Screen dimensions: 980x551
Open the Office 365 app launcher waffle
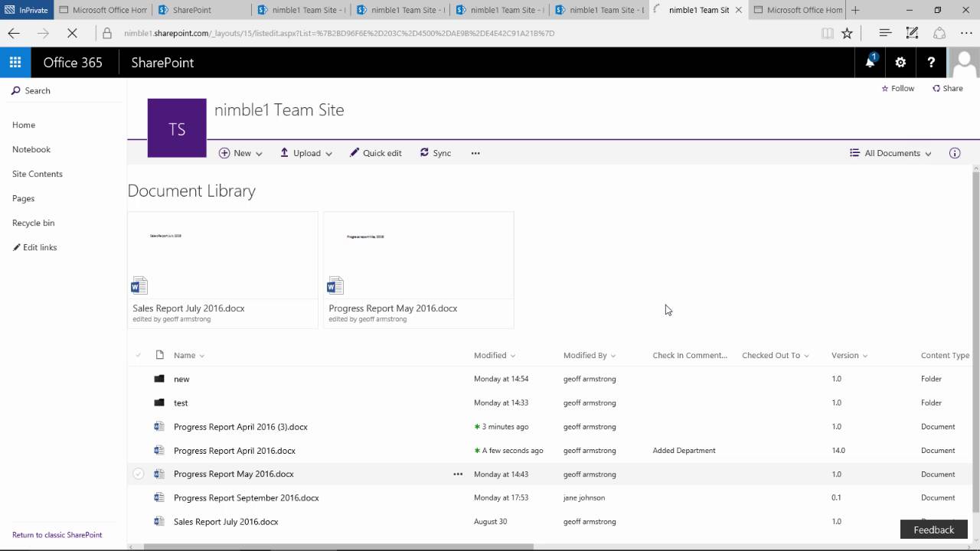click(x=15, y=62)
